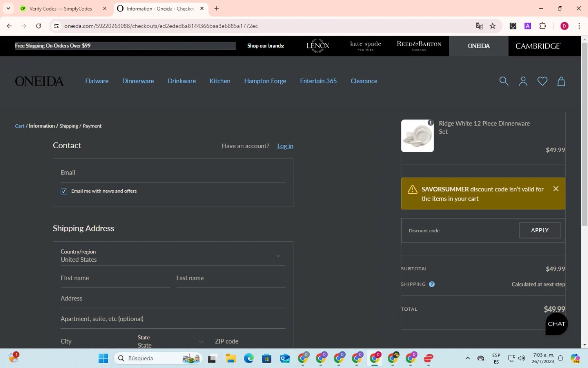The height and width of the screenshot is (368, 588).
Task: Dismiss the SAVORSUMMER discount warning
Action: 556,189
